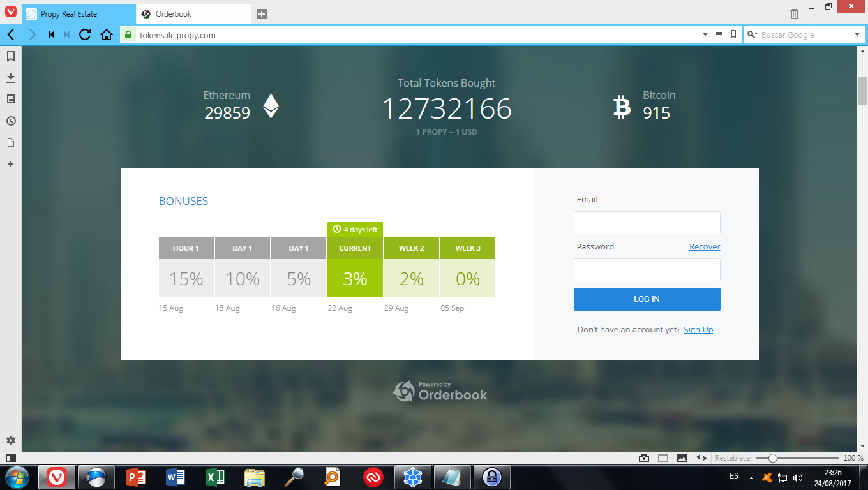The height and width of the screenshot is (490, 868).
Task: Focus the address bar URL field
Action: [417, 35]
